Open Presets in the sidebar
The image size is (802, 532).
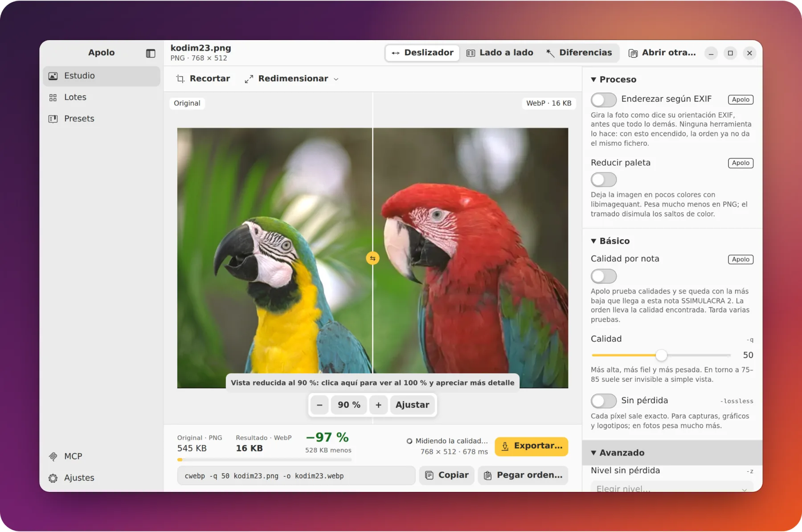[102, 119]
